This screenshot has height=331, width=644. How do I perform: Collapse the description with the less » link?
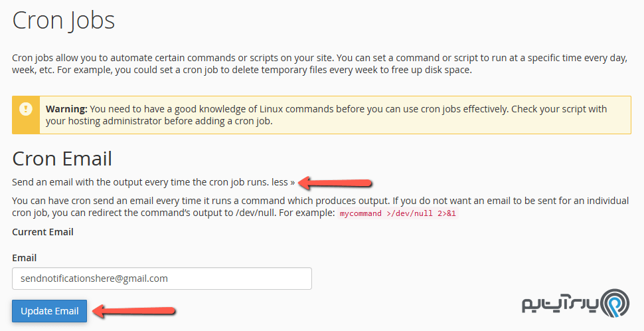click(283, 181)
